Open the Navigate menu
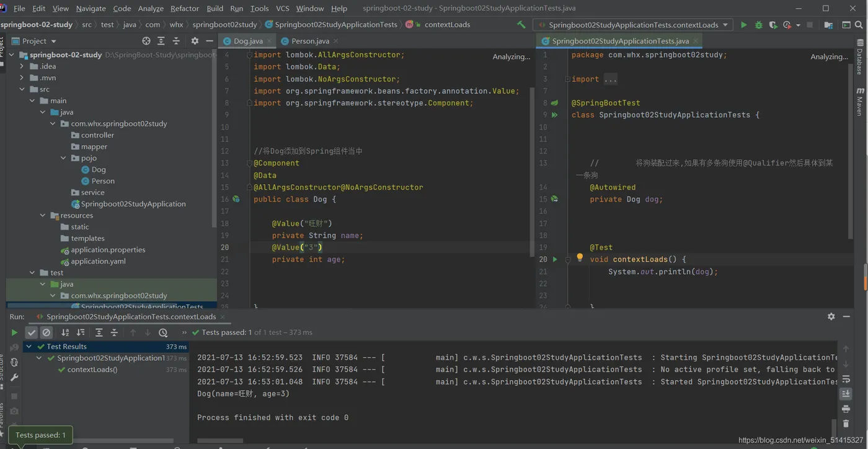The image size is (868, 449). point(91,8)
